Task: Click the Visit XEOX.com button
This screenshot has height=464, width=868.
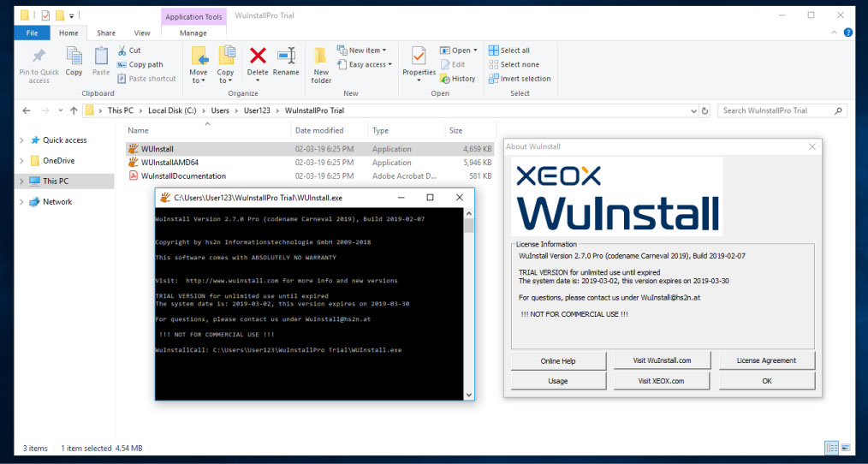Action: coord(662,381)
